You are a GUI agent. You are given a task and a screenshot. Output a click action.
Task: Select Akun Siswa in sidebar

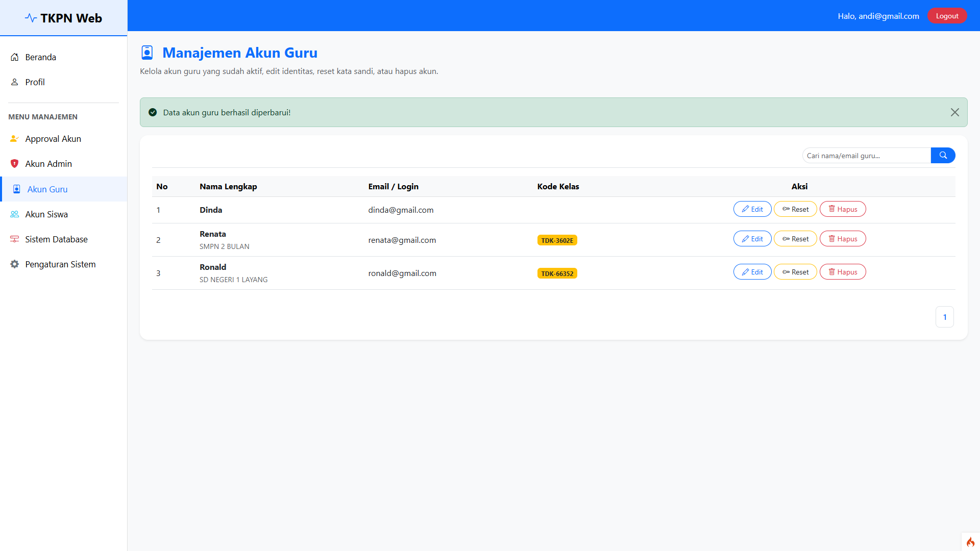(46, 214)
